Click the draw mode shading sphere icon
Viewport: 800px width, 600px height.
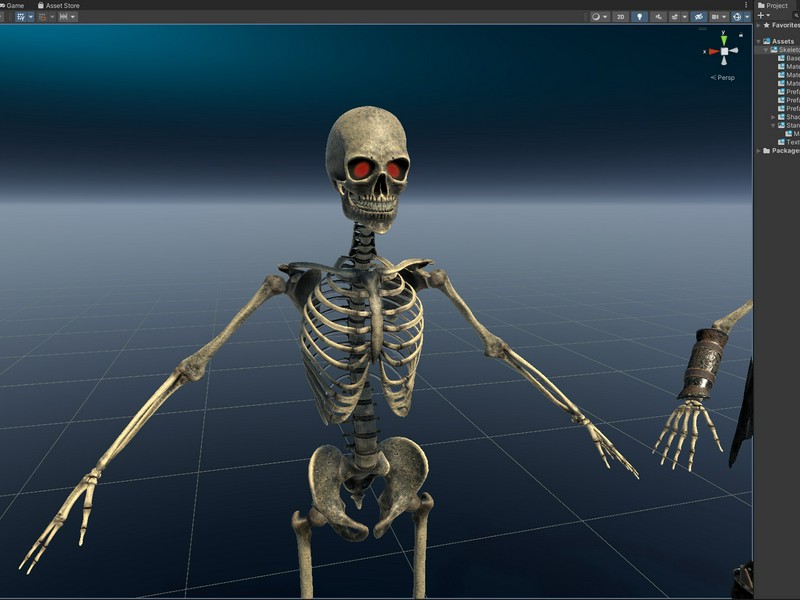click(x=595, y=17)
